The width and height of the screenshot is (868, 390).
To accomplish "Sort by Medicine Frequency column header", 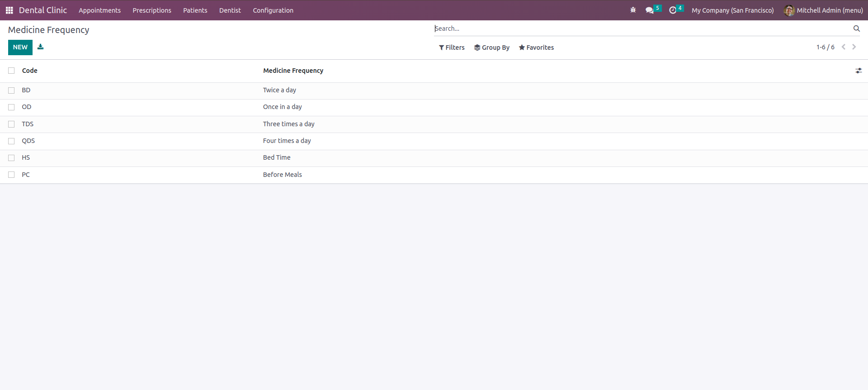I will [x=293, y=71].
